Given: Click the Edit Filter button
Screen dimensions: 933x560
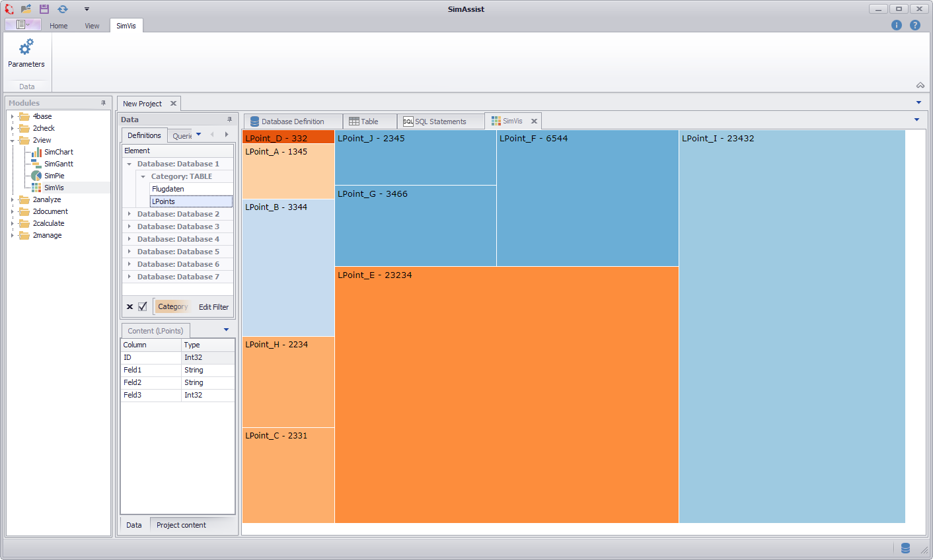Looking at the screenshot, I should pyautogui.click(x=213, y=306).
